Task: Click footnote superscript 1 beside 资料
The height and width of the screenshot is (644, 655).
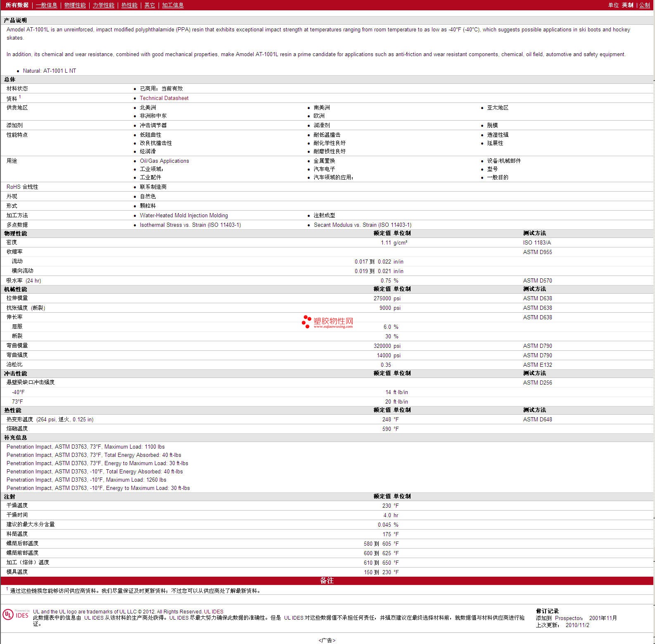Action: pos(20,97)
